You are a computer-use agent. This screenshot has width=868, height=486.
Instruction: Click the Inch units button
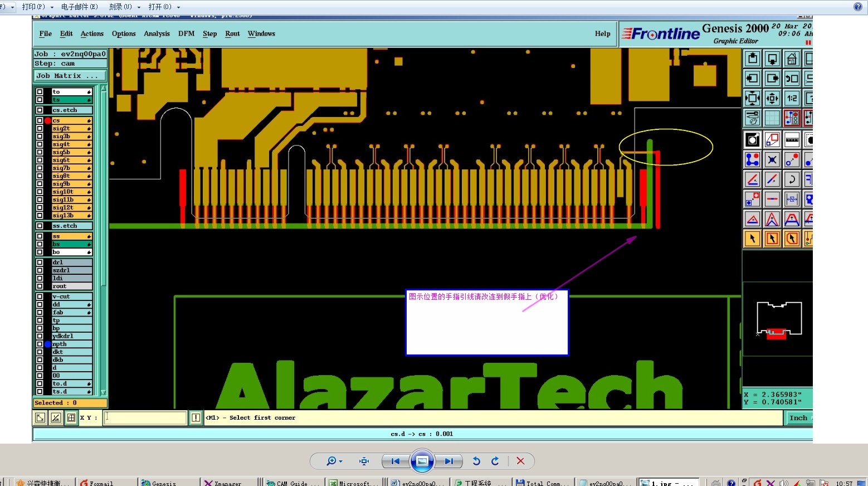tap(799, 417)
